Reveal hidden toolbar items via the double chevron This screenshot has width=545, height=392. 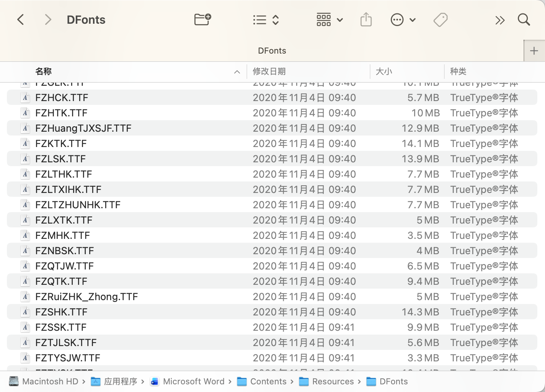[499, 20]
